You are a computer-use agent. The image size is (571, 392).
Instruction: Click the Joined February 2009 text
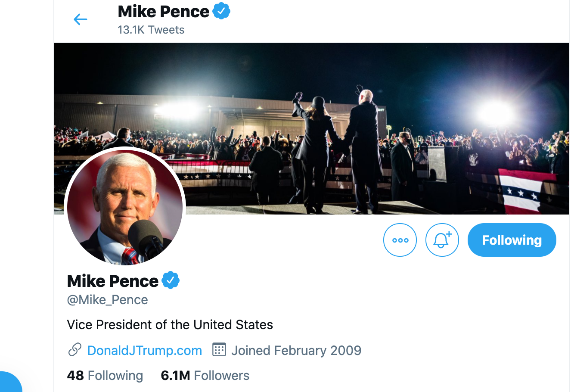pyautogui.click(x=296, y=351)
